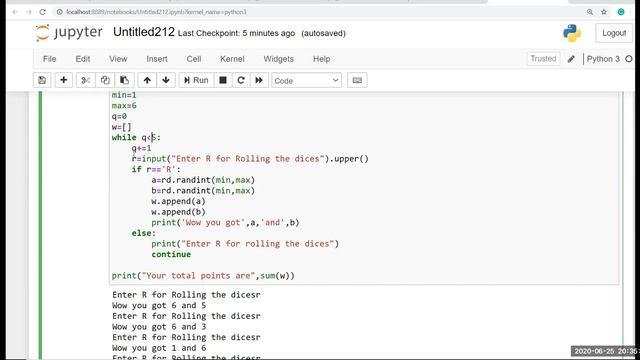Click output line 'Wow you got 6 and 3'
The image size is (640, 360).
pyautogui.click(x=159, y=327)
